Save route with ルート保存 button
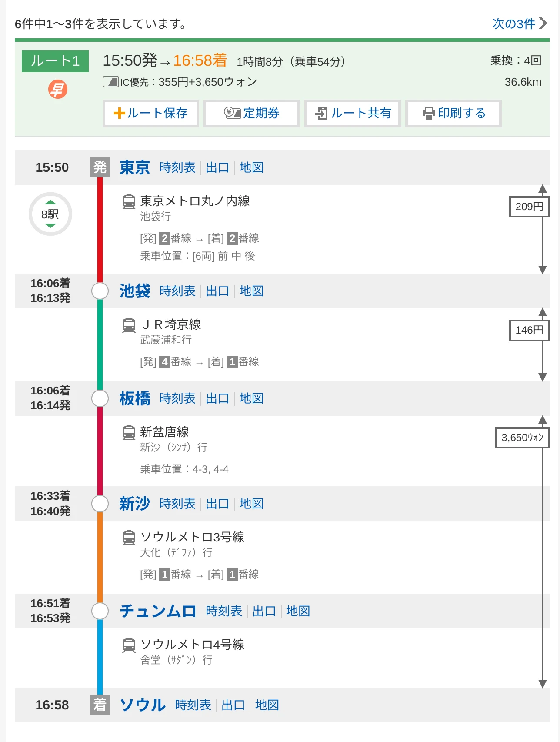Screen dimensions: 560x742 (151, 114)
